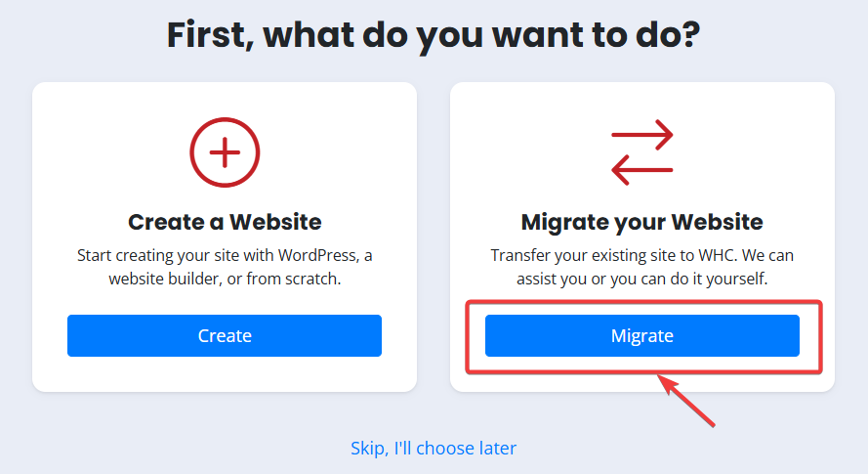The image size is (868, 474).
Task: Click the red annotation arrow pointing at Migrate
Action: click(686, 401)
